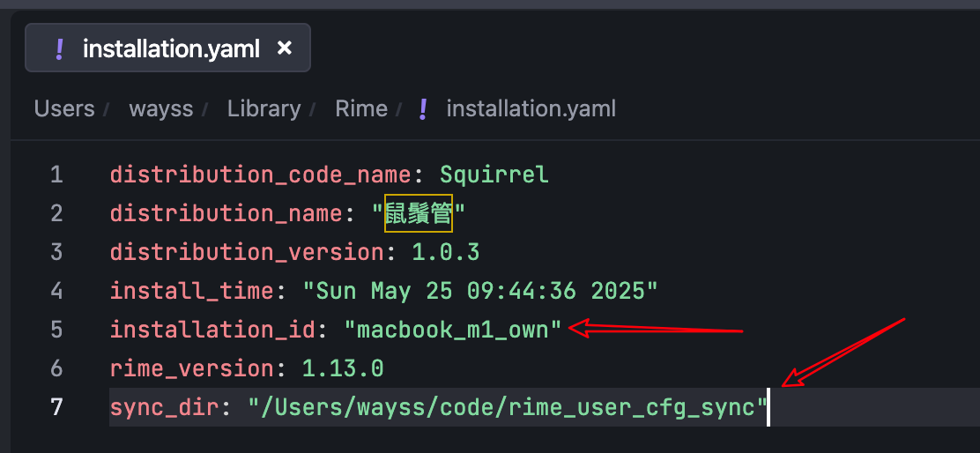The height and width of the screenshot is (453, 980).
Task: Click line number 6 in the gutter
Action: coord(57,368)
